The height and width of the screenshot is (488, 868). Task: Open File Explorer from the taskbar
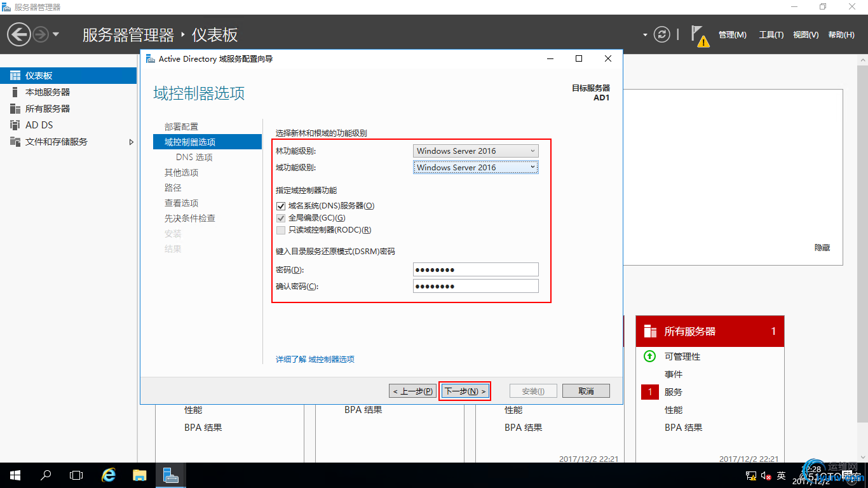tap(139, 475)
